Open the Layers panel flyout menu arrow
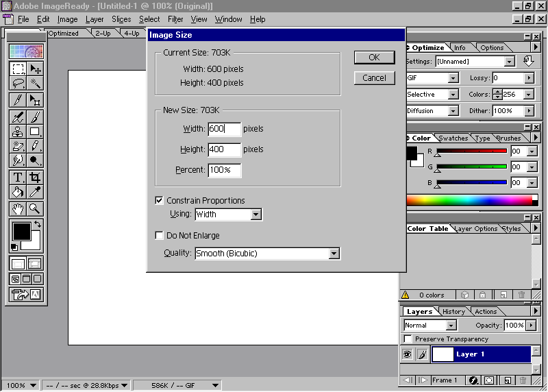This screenshot has width=548, height=392. [x=536, y=311]
